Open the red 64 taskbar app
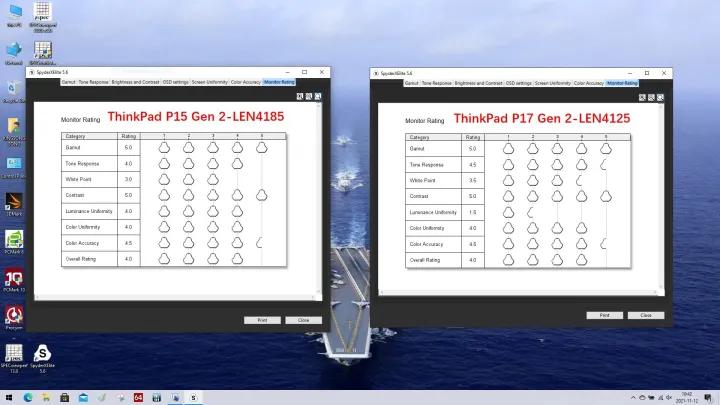720x405 pixels. click(x=138, y=398)
